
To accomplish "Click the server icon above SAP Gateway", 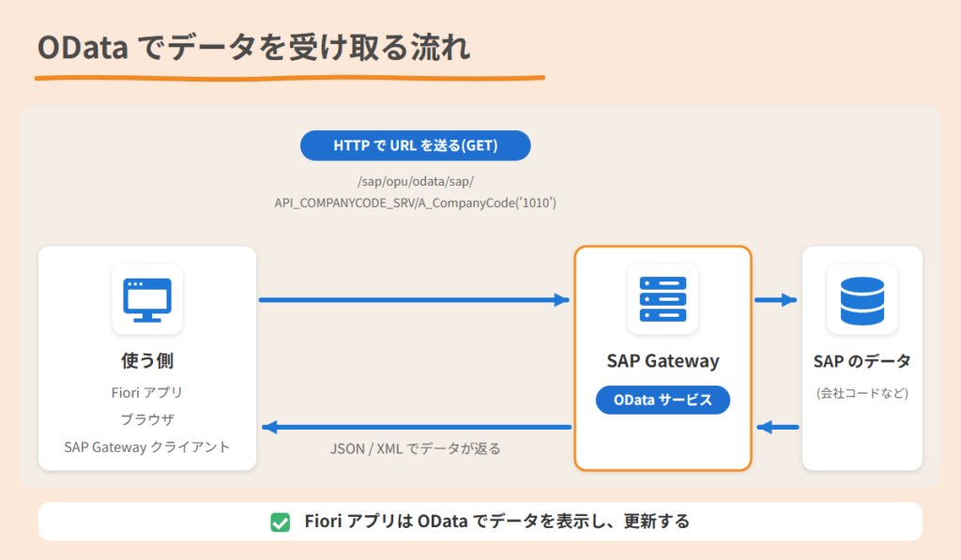I will tap(663, 299).
